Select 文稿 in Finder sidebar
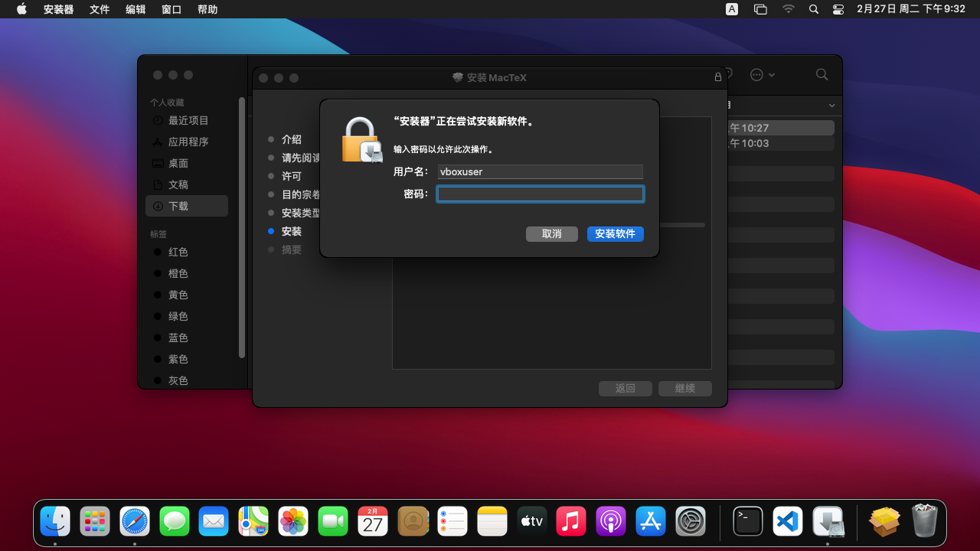This screenshot has height=551, width=980. coord(187,184)
